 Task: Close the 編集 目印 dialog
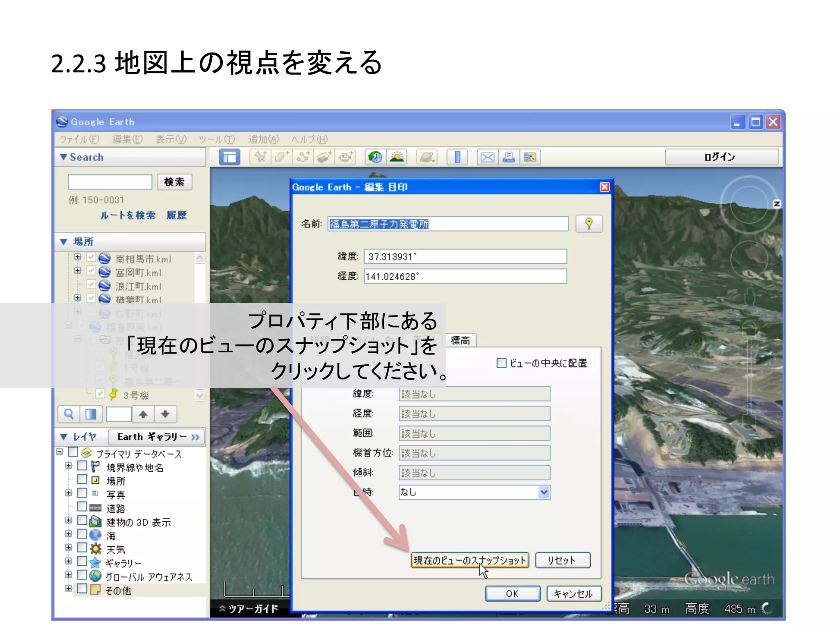[605, 187]
